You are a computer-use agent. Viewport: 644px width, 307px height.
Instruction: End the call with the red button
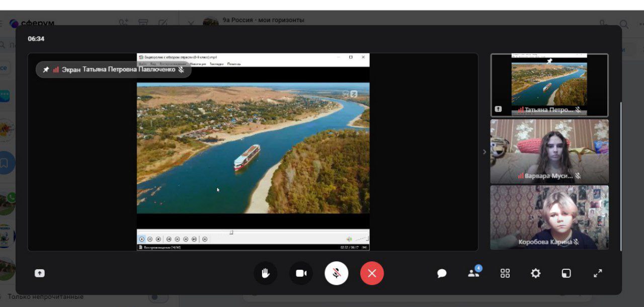tap(372, 273)
